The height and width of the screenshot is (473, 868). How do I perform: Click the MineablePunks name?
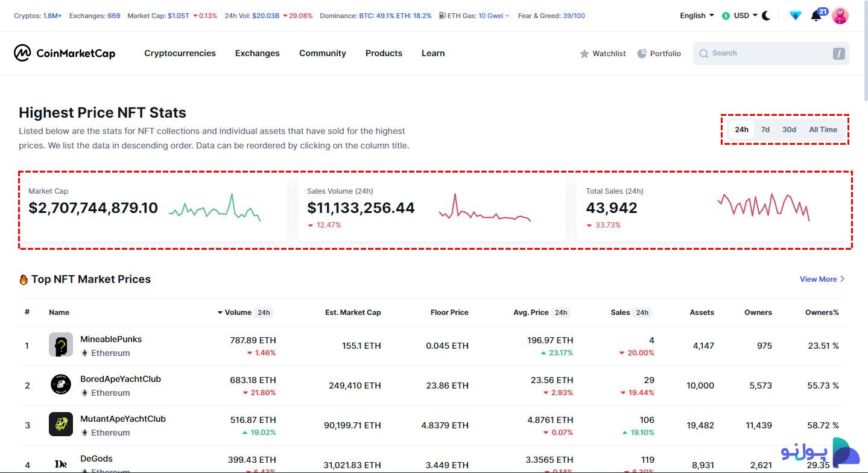pos(111,339)
